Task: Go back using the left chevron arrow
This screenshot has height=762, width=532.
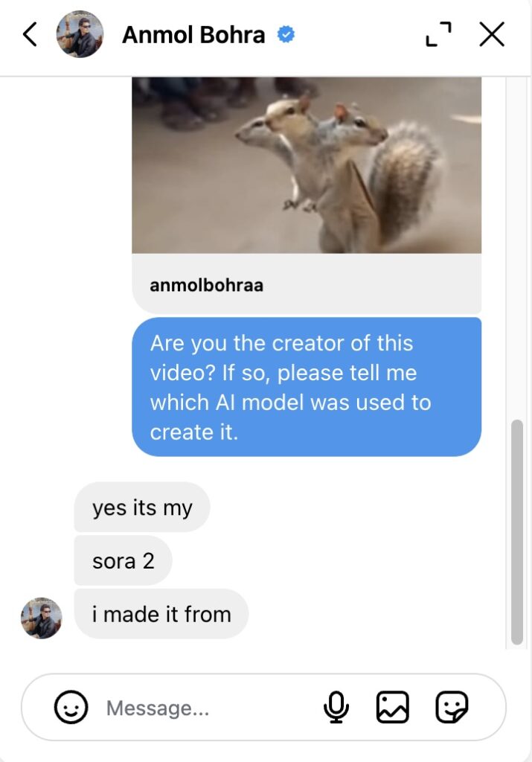Action: (x=30, y=34)
